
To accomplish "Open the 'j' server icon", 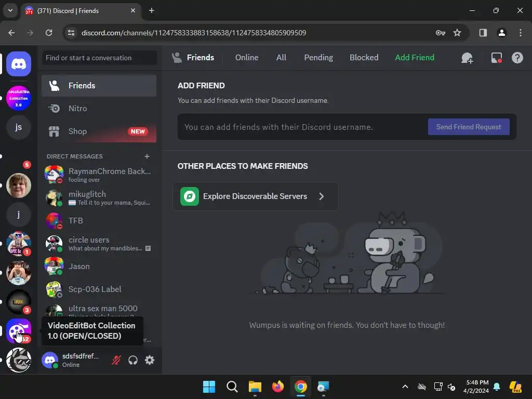I will [19, 215].
